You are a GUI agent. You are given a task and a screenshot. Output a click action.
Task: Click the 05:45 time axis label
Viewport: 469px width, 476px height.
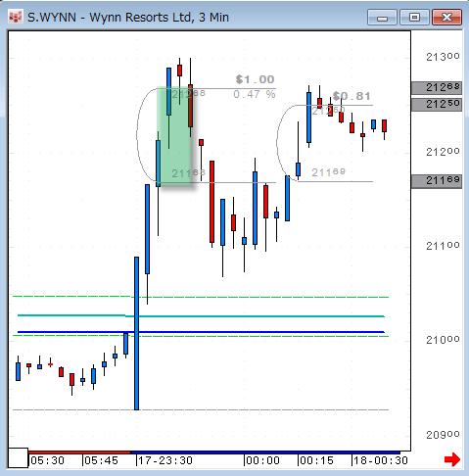click(x=101, y=460)
